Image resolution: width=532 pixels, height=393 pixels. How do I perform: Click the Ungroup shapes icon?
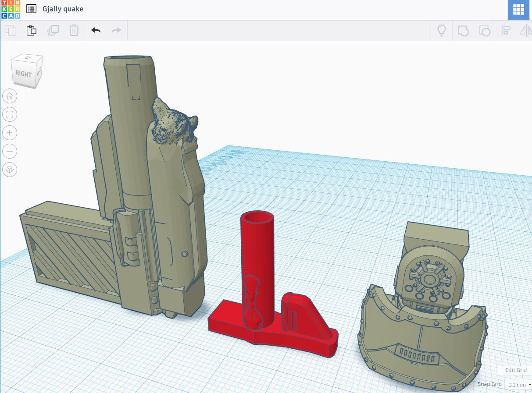point(484,30)
